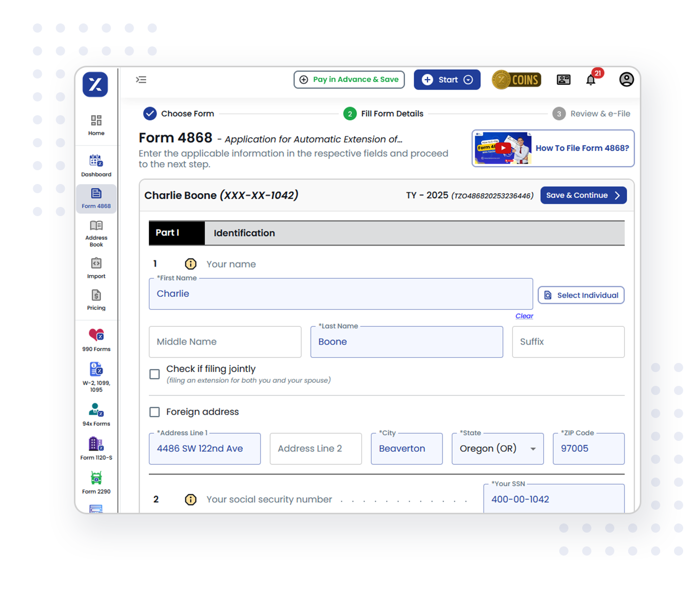
Task: Click the info icon beside Your name
Action: (190, 264)
